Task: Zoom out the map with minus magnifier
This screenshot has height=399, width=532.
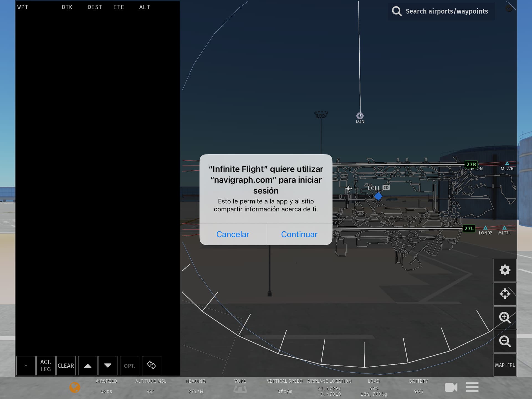Action: (x=505, y=341)
